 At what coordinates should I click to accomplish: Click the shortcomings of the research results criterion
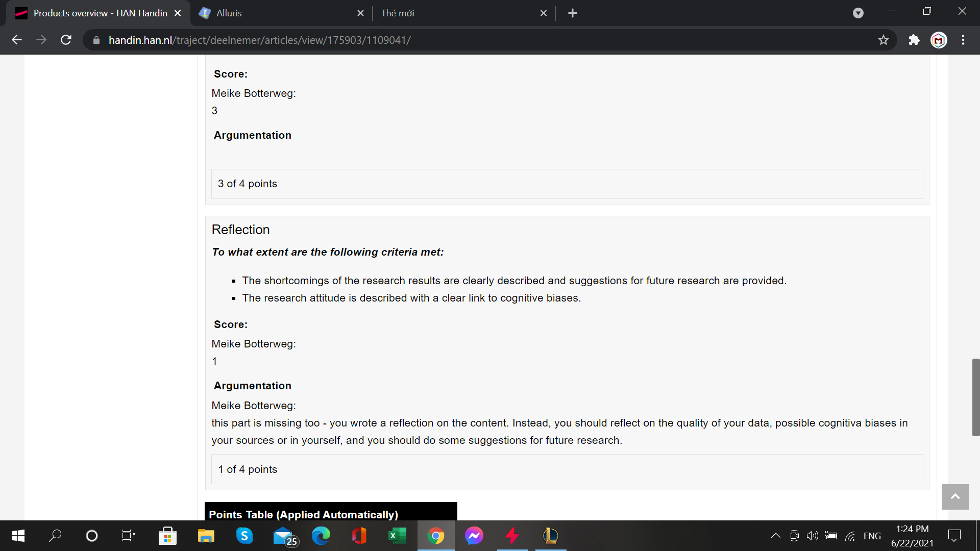514,281
